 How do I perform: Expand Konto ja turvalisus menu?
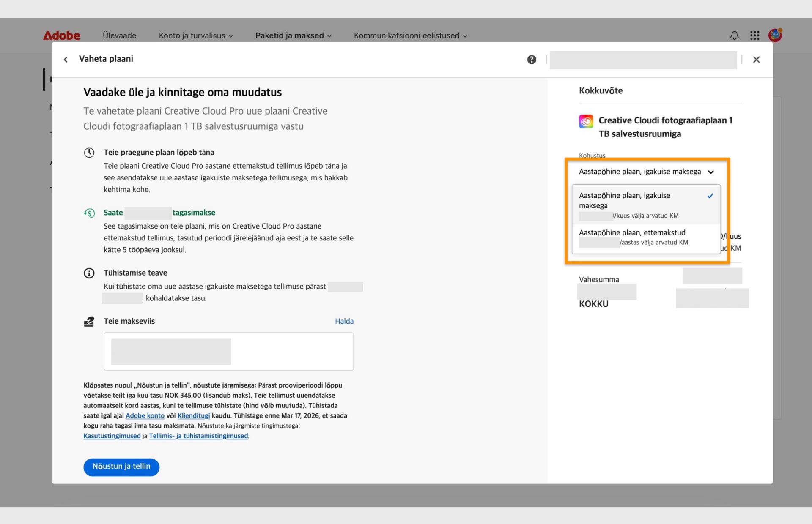pos(196,35)
